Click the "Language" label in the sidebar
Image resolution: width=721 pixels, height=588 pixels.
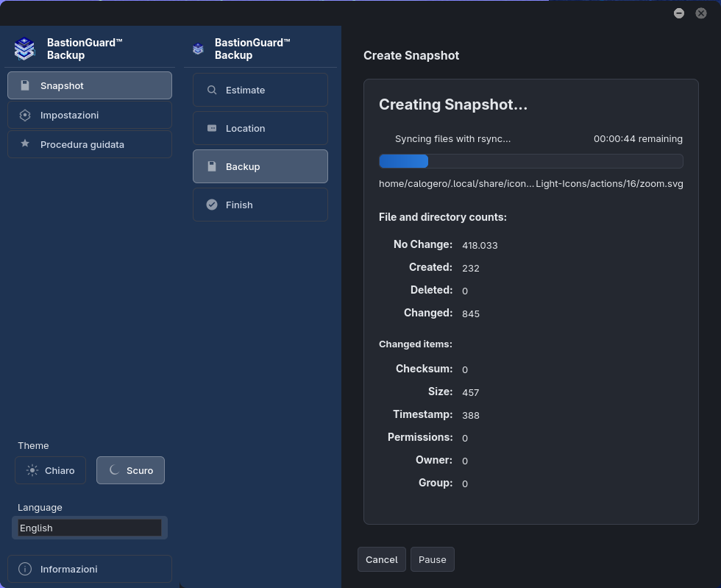[x=40, y=508]
